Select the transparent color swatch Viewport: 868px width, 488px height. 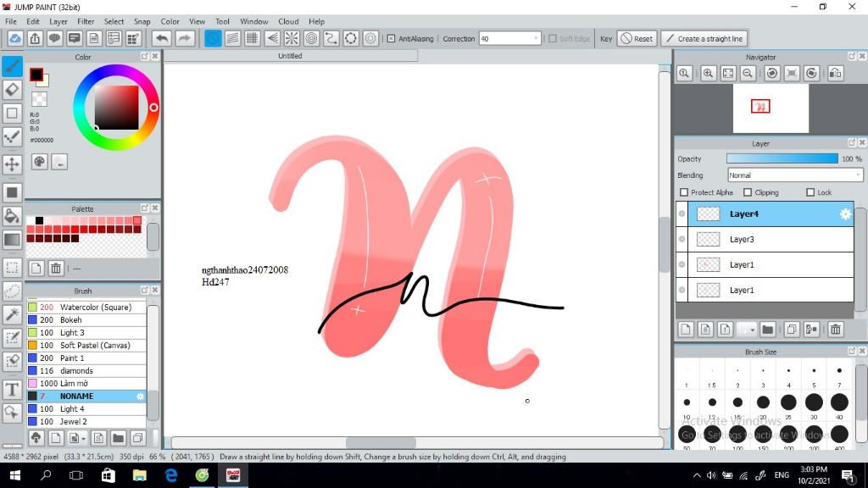(x=39, y=99)
